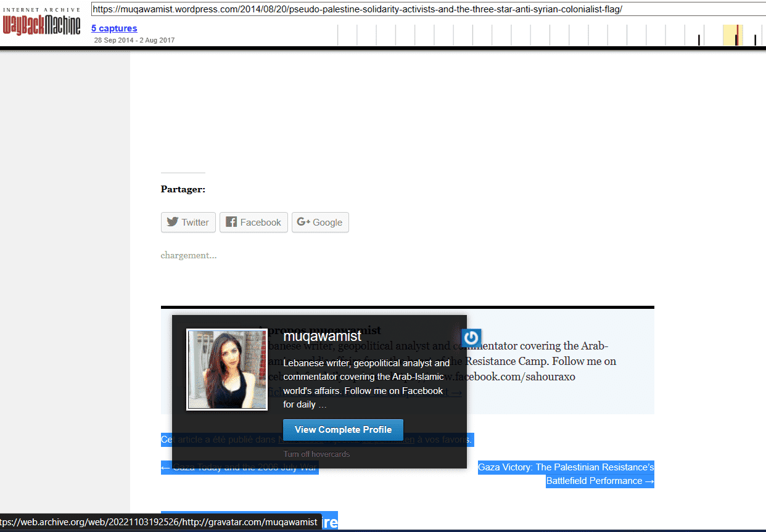Click the blue Gravatar power icon
The width and height of the screenshot is (766, 532).
pyautogui.click(x=471, y=338)
